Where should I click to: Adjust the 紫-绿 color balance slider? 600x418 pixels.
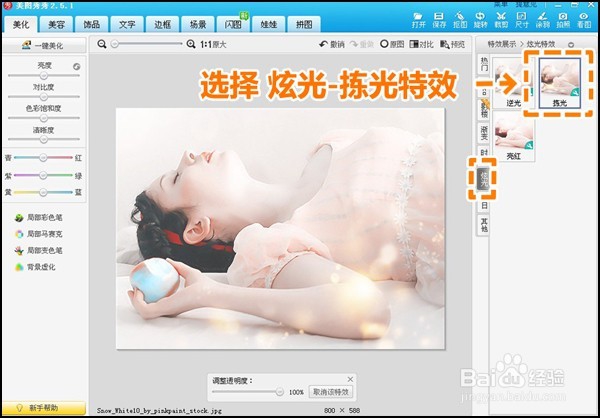tap(43, 175)
